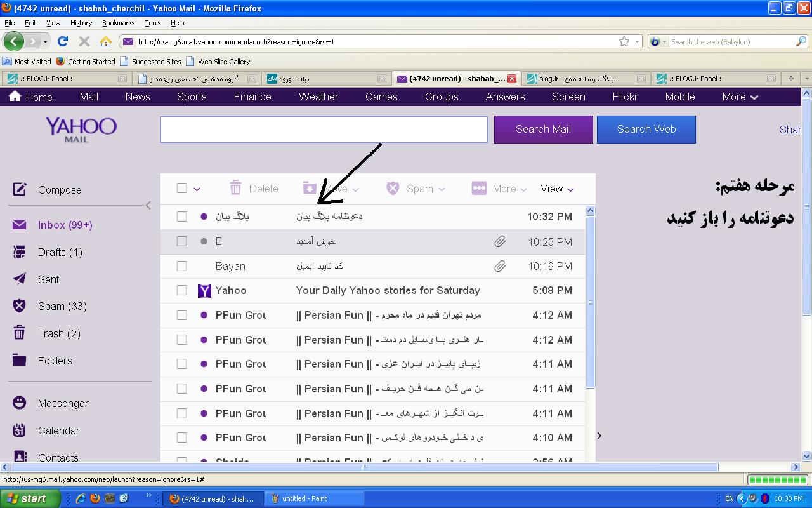
Task: Click the paperclip attachment icon on 10:25 PM email
Action: point(500,241)
